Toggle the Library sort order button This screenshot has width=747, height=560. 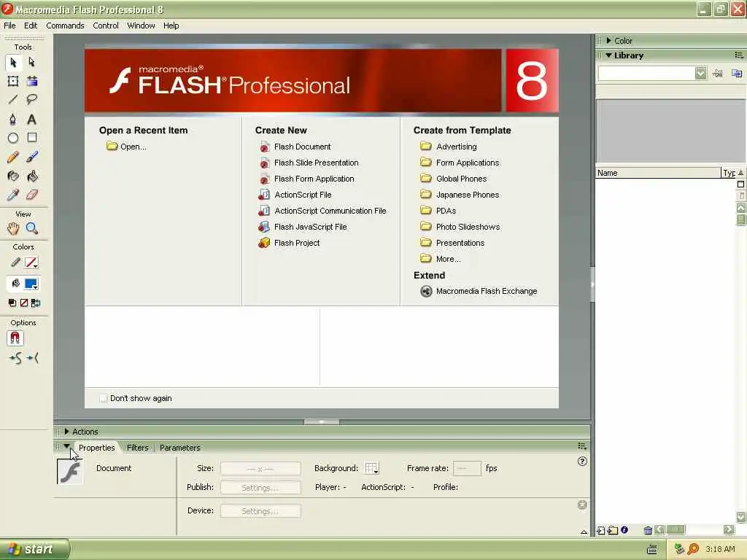(x=741, y=173)
